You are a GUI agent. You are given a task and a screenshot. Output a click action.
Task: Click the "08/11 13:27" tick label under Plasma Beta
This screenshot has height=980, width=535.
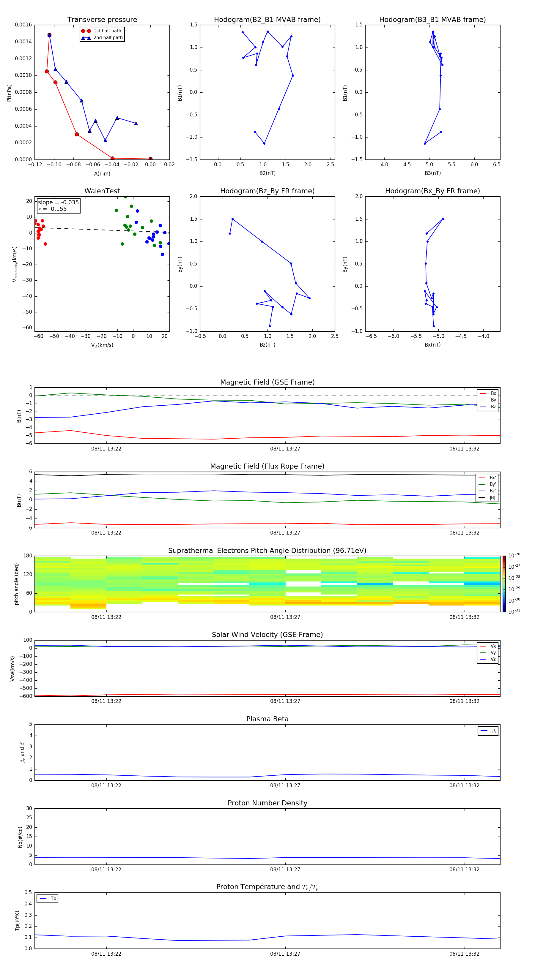point(285,785)
